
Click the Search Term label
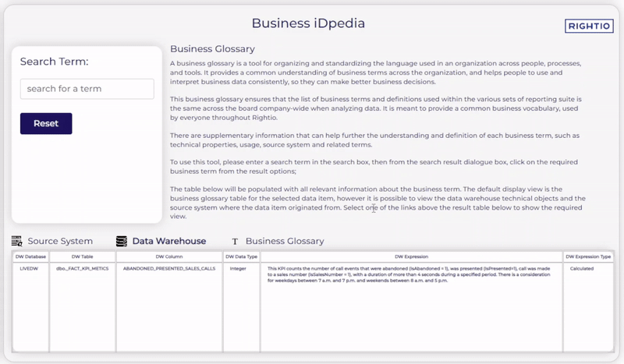click(x=54, y=62)
